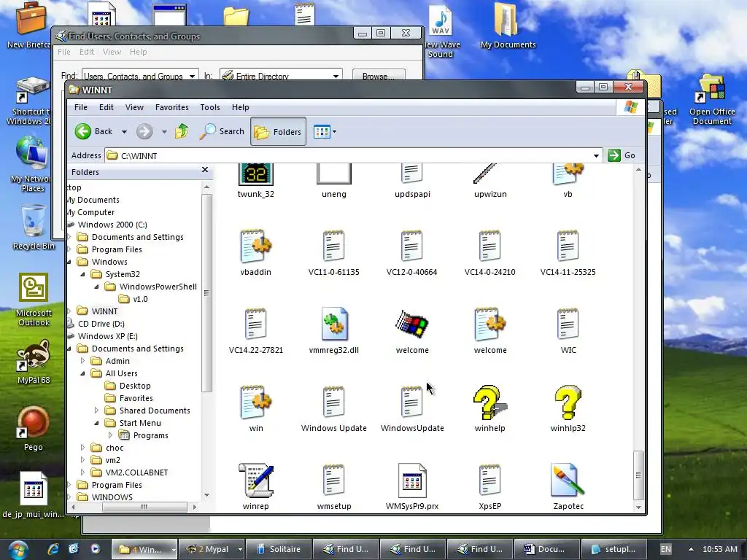Viewport: 747px width, 560px height.
Task: Click the Solitaire taskbar button
Action: (279, 549)
